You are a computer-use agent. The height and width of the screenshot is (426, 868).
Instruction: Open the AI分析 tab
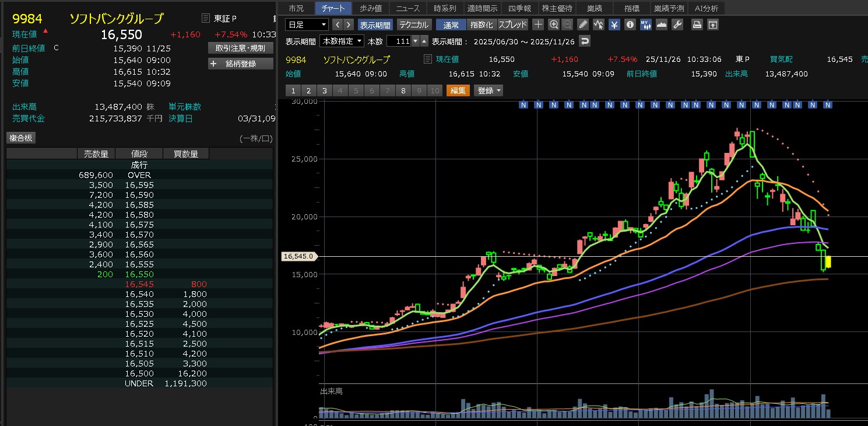tap(707, 8)
